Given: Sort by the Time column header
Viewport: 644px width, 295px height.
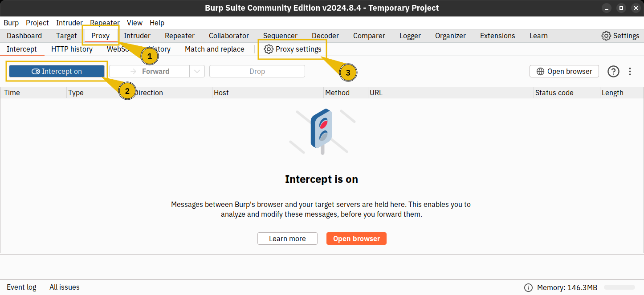Looking at the screenshot, I should click(33, 93).
